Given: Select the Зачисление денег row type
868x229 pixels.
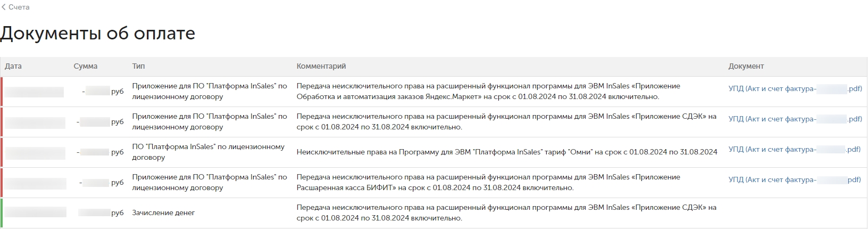Looking at the screenshot, I should pyautogui.click(x=163, y=213).
